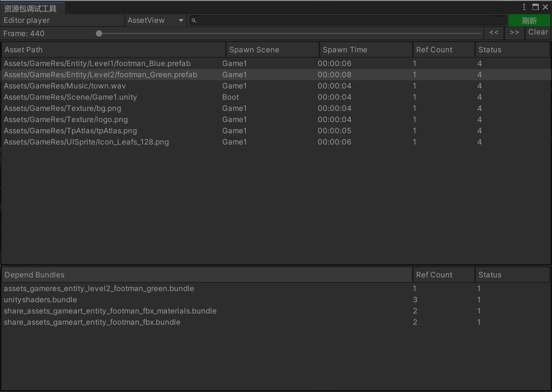Select Texture/logo.png asset row

(x=276, y=120)
